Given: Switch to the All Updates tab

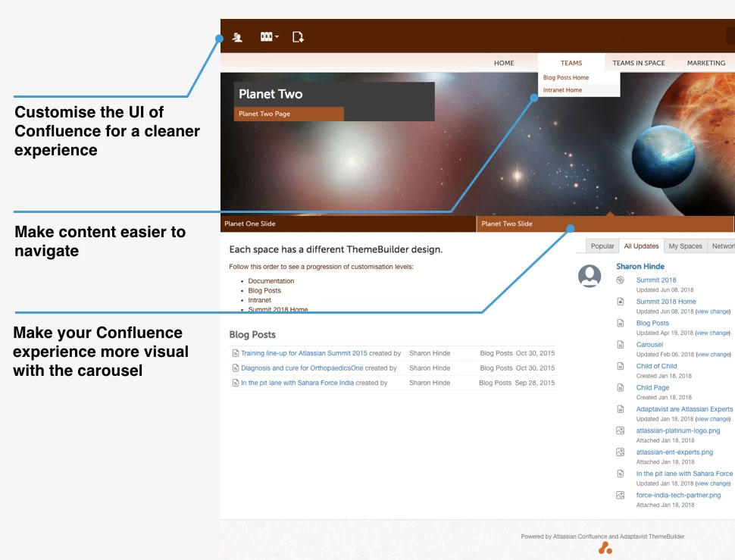Looking at the screenshot, I should [641, 246].
